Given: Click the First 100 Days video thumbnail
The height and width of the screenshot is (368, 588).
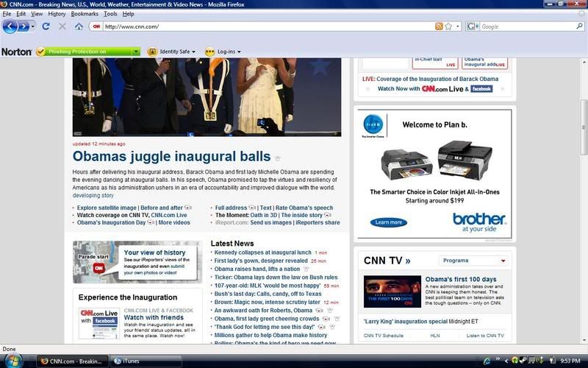Looking at the screenshot, I should tap(392, 291).
